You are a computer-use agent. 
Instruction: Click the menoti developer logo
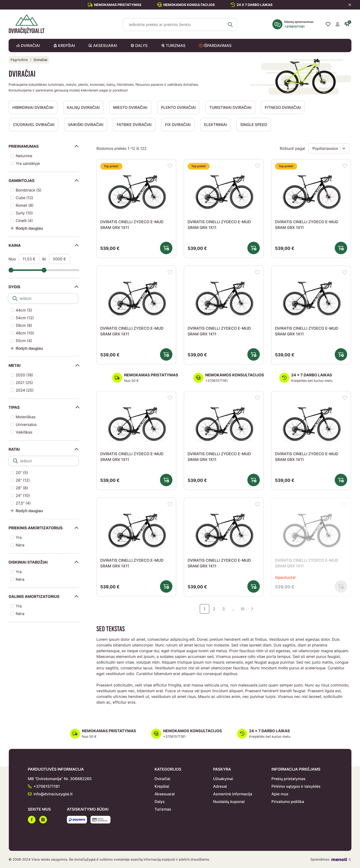(341, 859)
